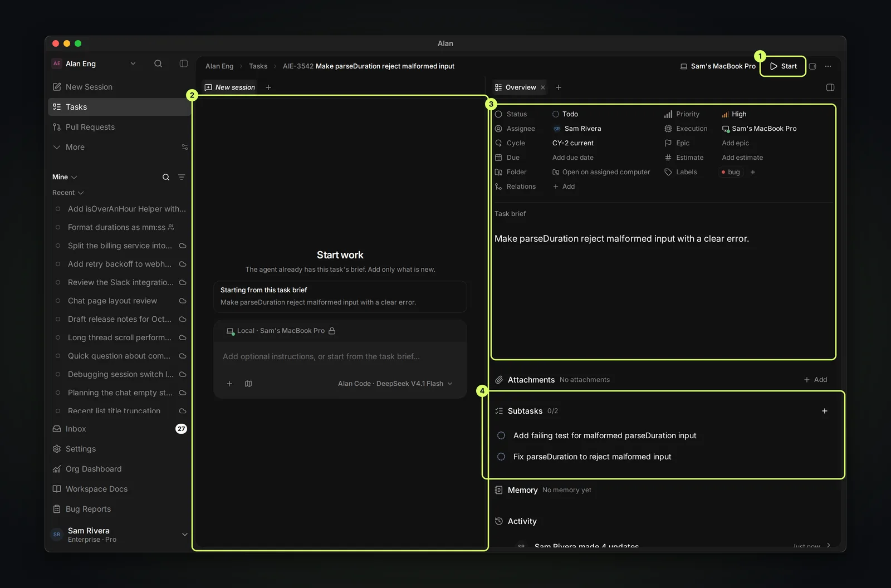Change the High priority value
Viewport: 891px width, 588px height.
734,114
